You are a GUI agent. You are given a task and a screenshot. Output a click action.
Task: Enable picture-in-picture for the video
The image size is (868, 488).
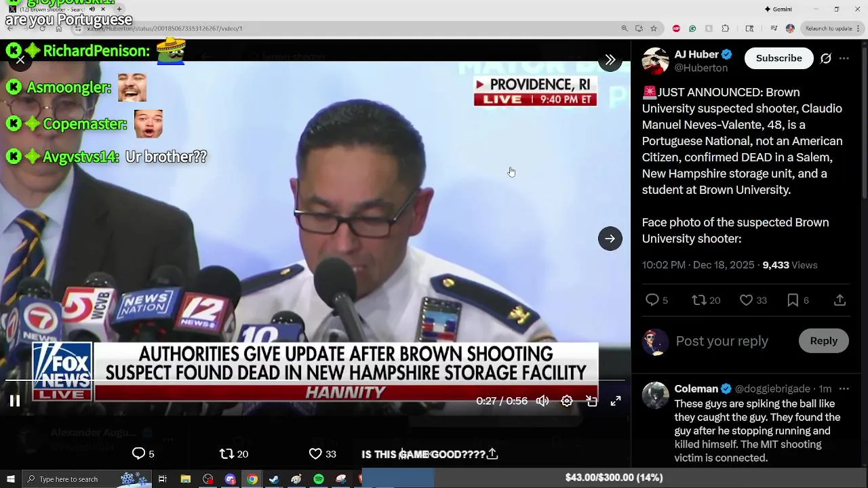pyautogui.click(x=591, y=401)
